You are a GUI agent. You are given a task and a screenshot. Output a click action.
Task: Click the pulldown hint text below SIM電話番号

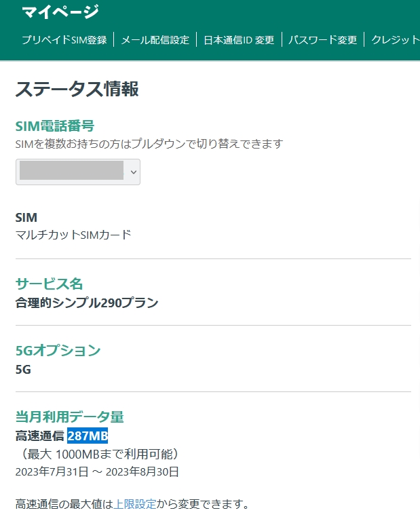tap(149, 144)
